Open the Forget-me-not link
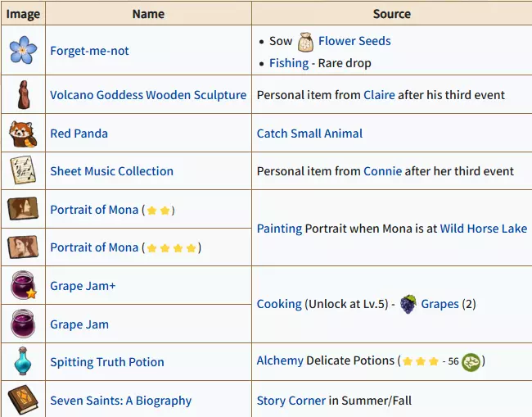Screen dimensions: 532x417 click(89, 51)
